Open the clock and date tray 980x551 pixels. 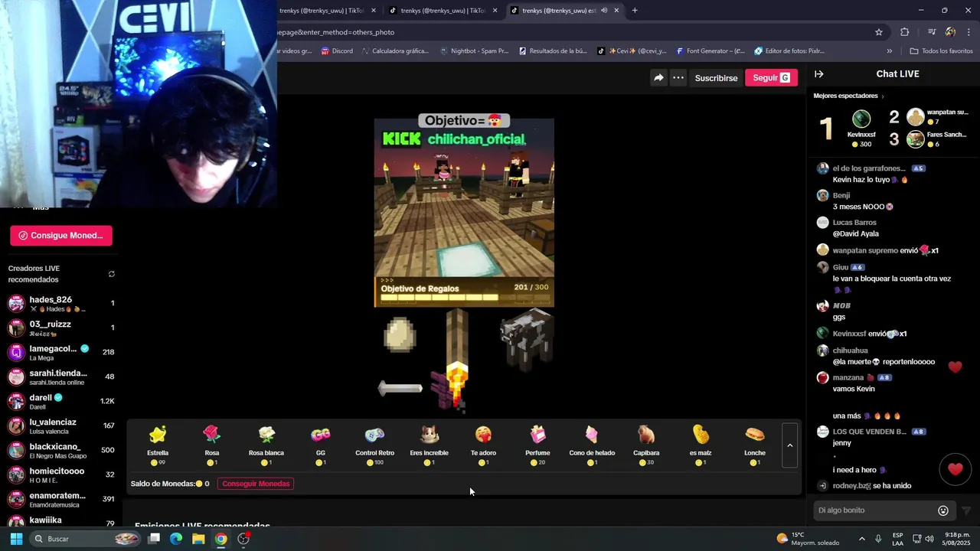coord(955,539)
